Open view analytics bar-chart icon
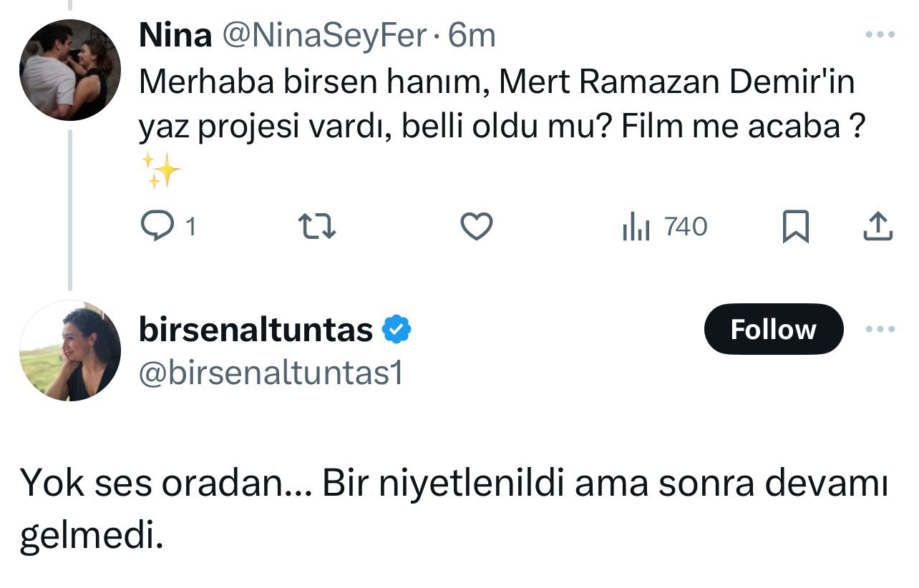Screen dimensions: 919x588 point(636,227)
